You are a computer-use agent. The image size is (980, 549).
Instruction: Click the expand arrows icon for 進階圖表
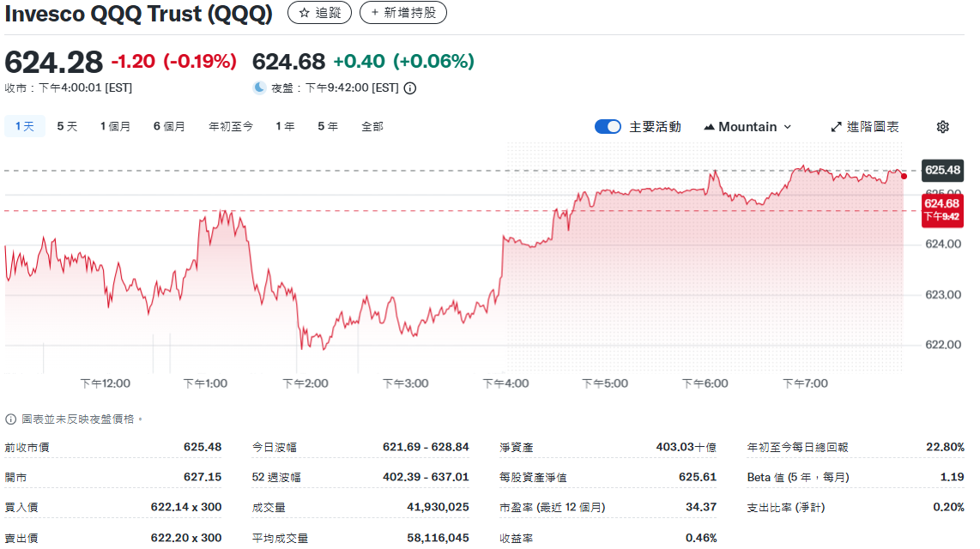[836, 126]
